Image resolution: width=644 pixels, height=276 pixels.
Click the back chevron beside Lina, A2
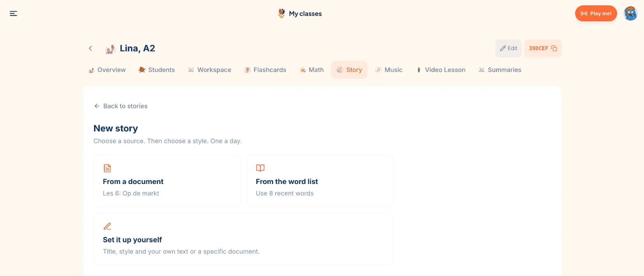[90, 48]
